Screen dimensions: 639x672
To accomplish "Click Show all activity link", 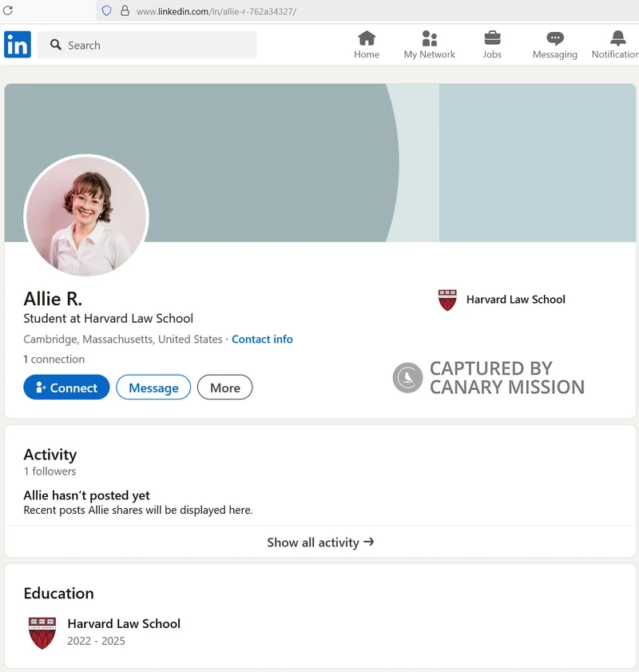I will [x=320, y=543].
